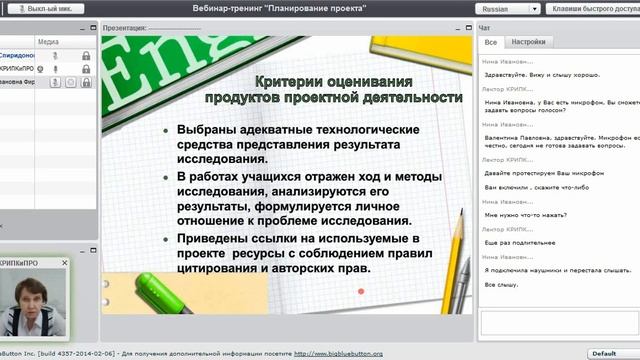Maximize the presentation panel
This screenshot has width=640, height=360.
[469, 28]
